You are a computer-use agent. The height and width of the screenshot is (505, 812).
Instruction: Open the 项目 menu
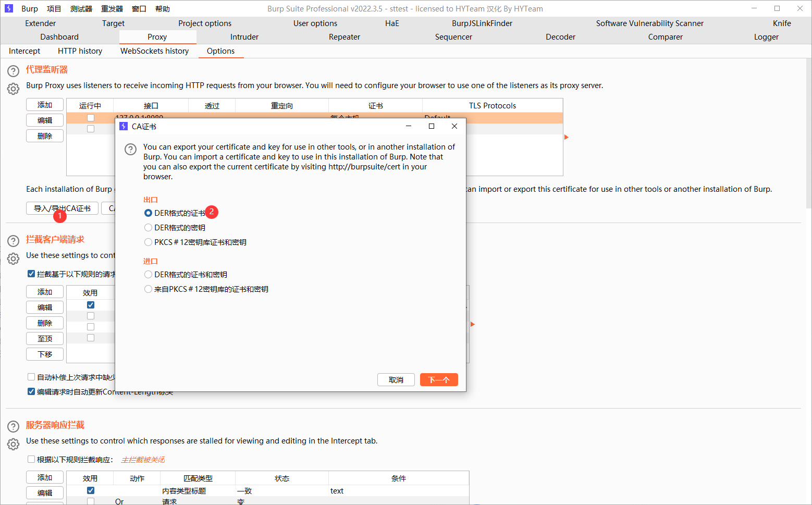pos(54,9)
